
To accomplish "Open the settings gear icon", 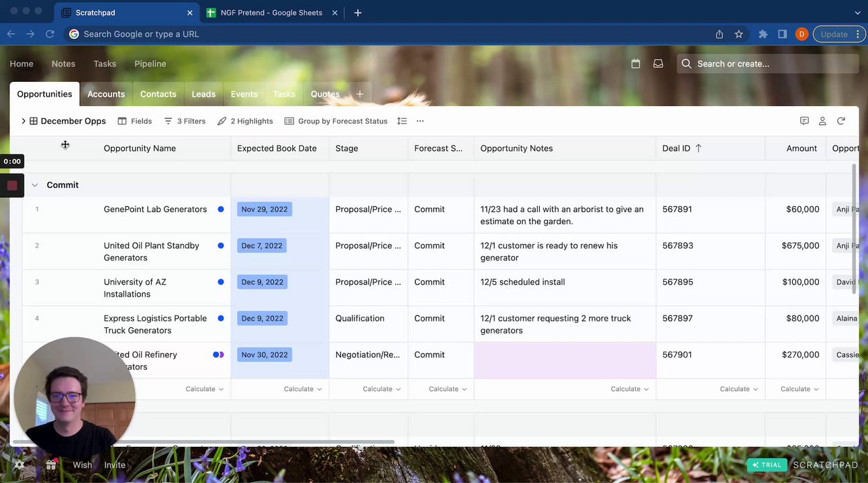I will (19, 465).
